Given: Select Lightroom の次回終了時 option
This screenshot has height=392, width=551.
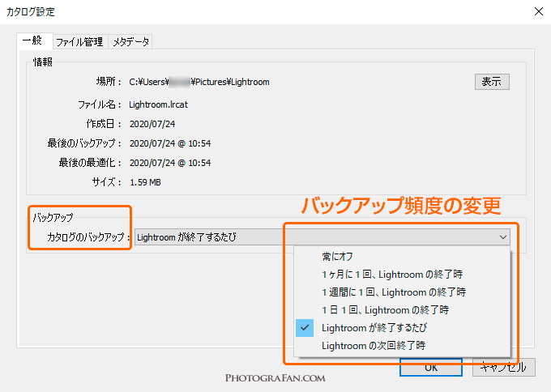Looking at the screenshot, I should [x=402, y=346].
